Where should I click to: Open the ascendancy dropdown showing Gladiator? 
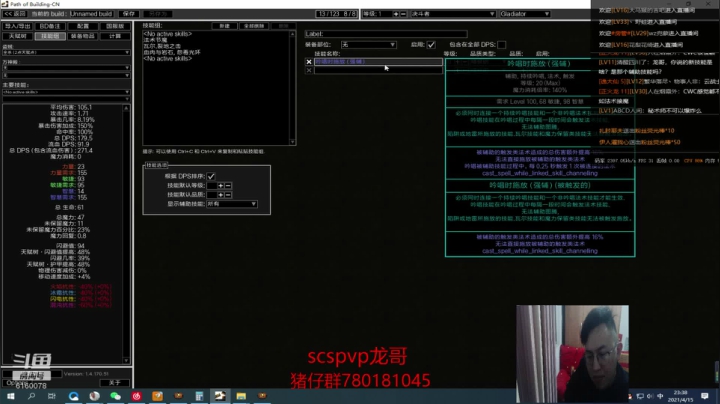(524, 14)
